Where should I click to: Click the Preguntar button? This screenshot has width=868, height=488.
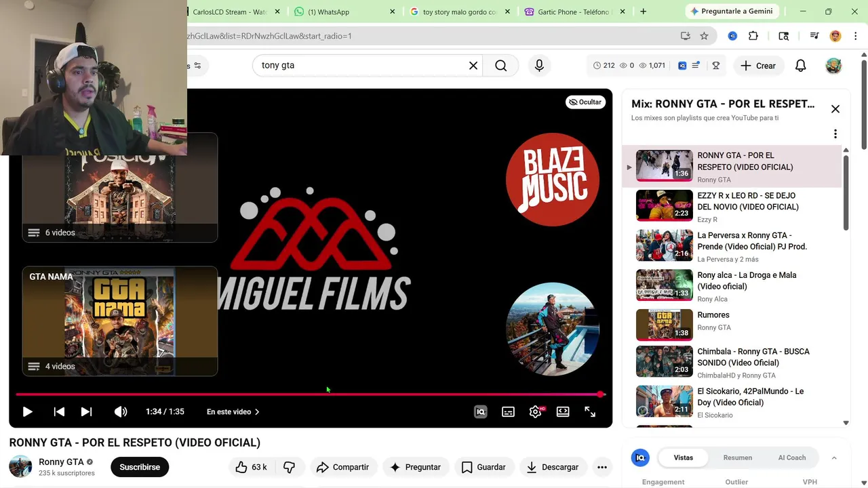[416, 467]
